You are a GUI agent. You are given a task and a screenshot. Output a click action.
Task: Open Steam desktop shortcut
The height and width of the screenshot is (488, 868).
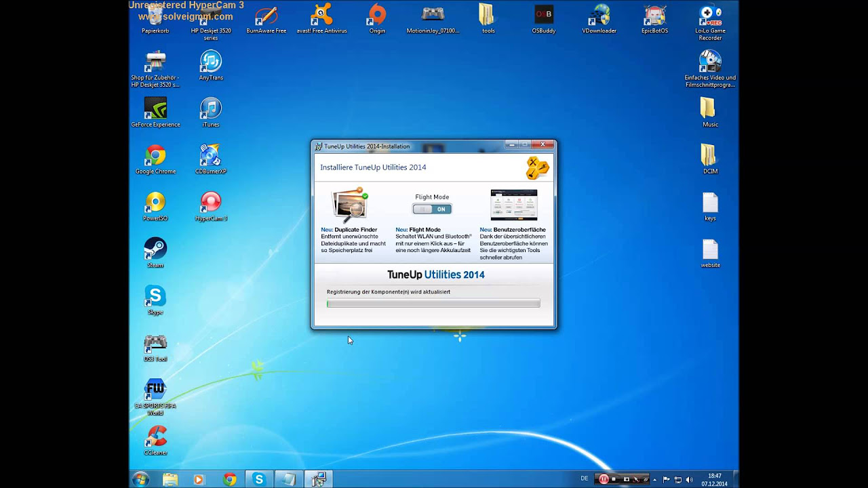click(155, 253)
